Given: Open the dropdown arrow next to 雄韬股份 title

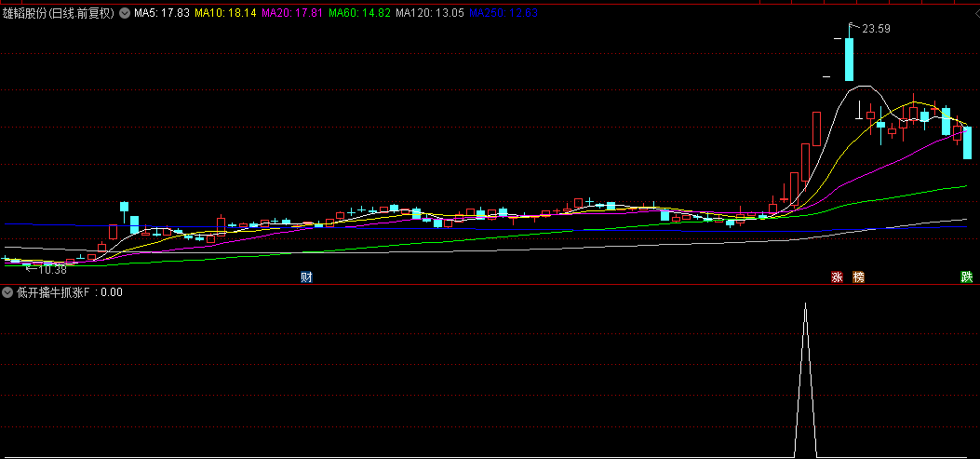Looking at the screenshot, I should click(x=125, y=12).
